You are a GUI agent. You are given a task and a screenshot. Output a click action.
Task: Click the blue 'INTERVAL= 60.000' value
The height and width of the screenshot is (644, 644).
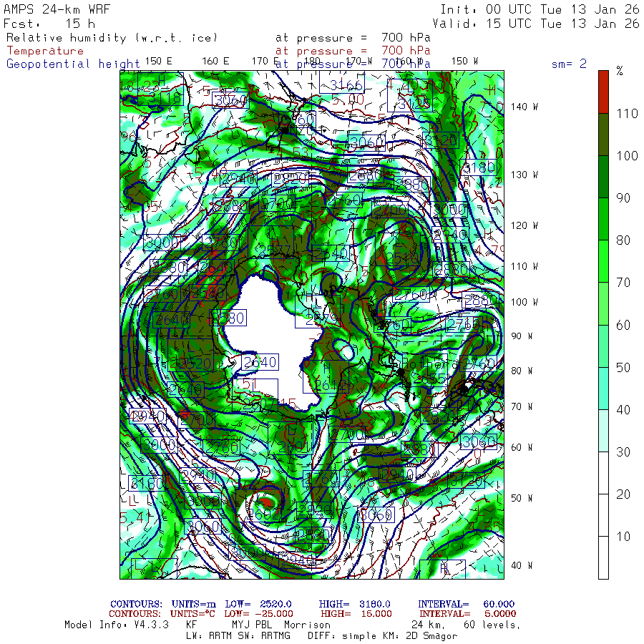tap(466, 604)
